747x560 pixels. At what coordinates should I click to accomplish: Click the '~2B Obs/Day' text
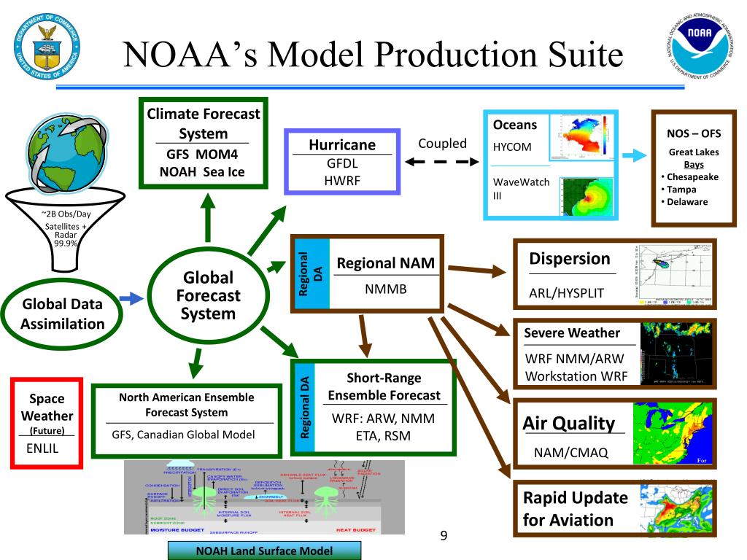(x=66, y=214)
